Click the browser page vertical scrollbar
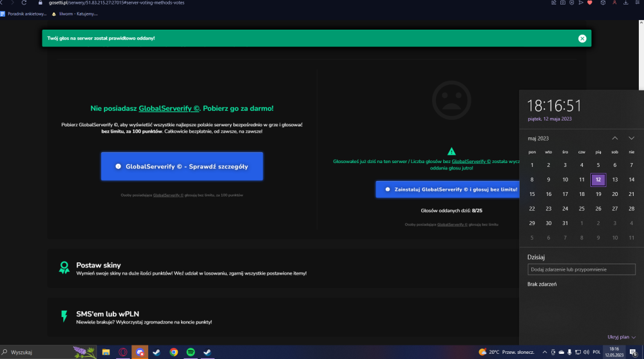The height and width of the screenshot is (359, 644). click(x=641, y=54)
